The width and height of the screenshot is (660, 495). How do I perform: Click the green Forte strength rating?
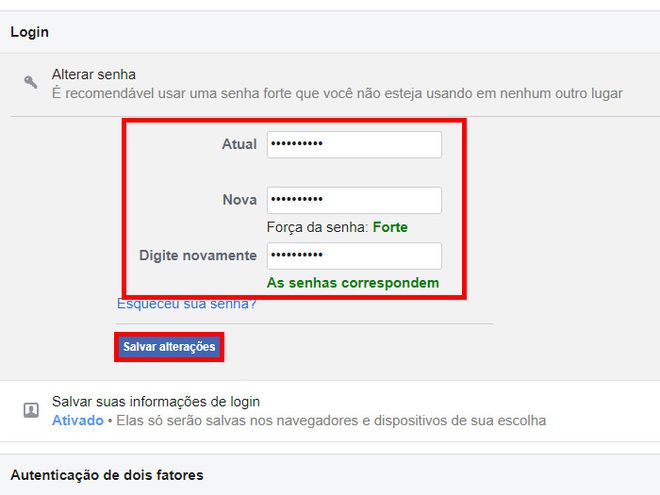tap(390, 227)
